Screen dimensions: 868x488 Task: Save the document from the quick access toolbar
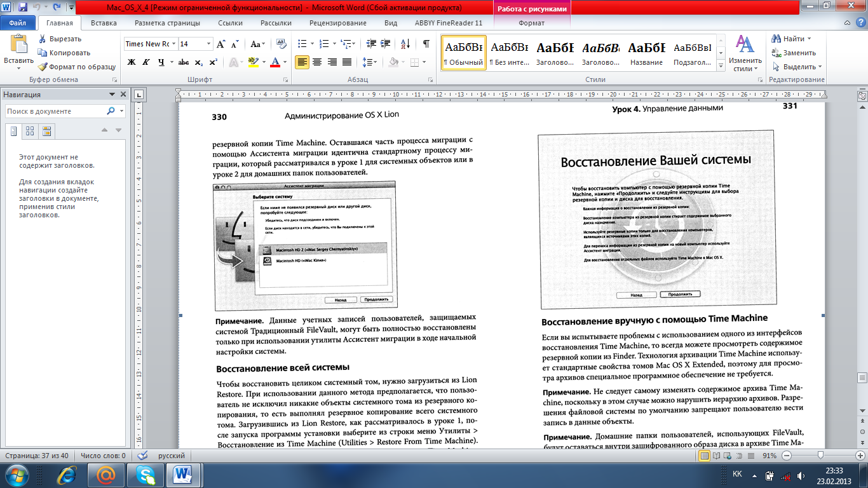[x=24, y=8]
